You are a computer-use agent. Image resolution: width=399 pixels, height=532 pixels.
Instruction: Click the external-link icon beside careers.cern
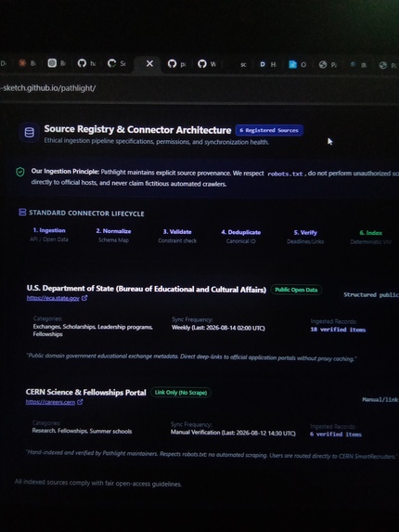coord(80,402)
